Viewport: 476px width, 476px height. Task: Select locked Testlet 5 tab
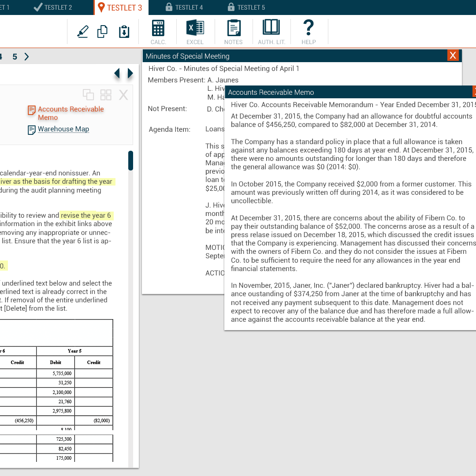[246, 7]
